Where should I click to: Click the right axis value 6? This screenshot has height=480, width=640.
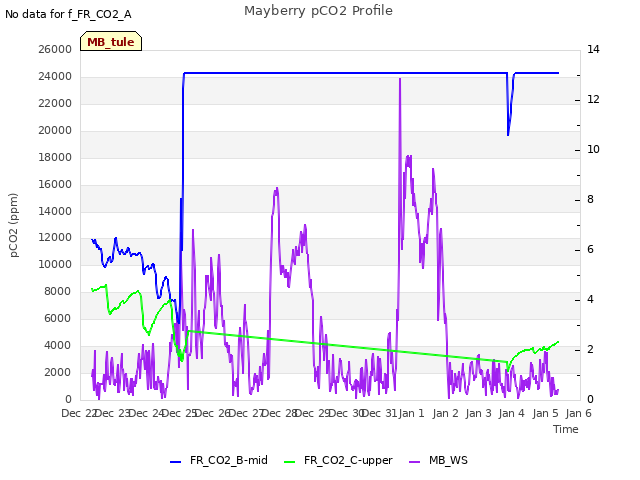click(590, 249)
